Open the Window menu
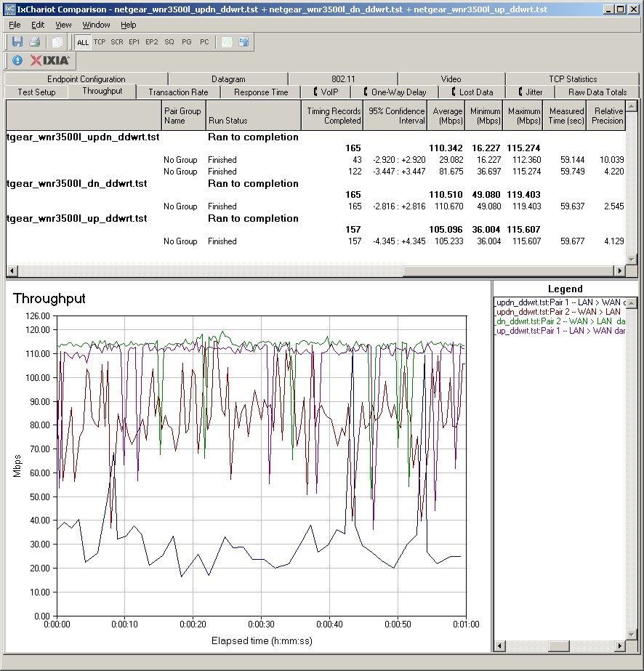The height and width of the screenshot is (671, 644). point(96,25)
